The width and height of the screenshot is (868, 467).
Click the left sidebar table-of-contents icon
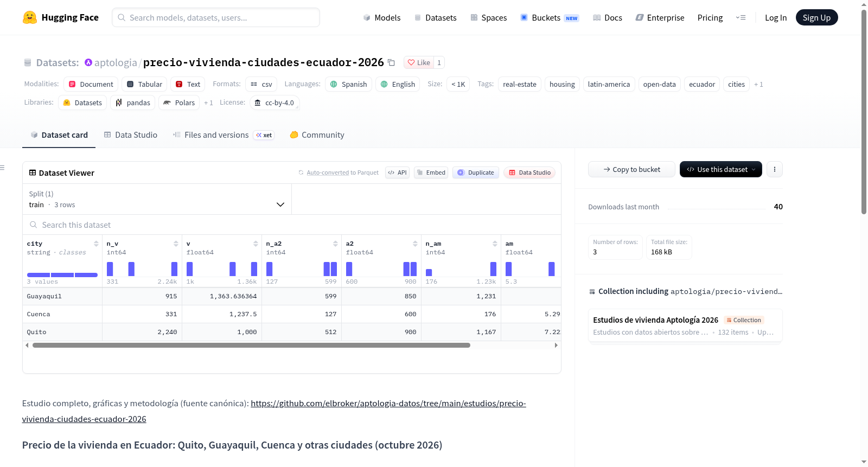pyautogui.click(x=3, y=168)
